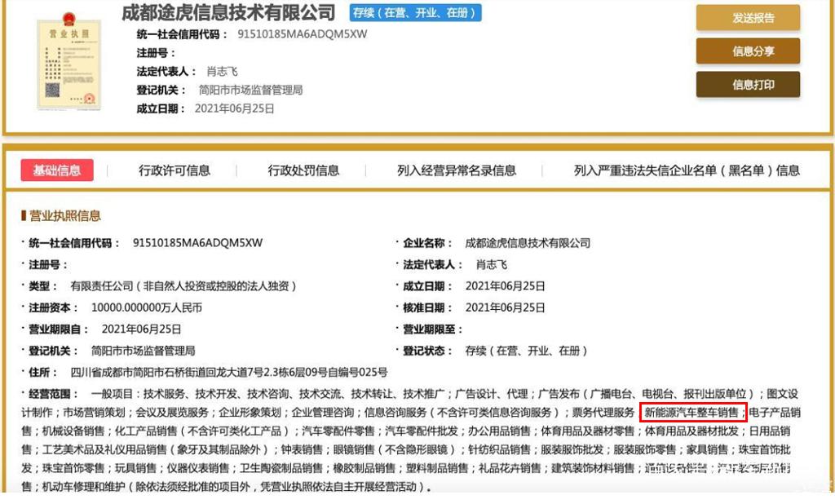Click the 信息打印 button
Image resolution: width=835 pixels, height=504 pixels.
(748, 84)
